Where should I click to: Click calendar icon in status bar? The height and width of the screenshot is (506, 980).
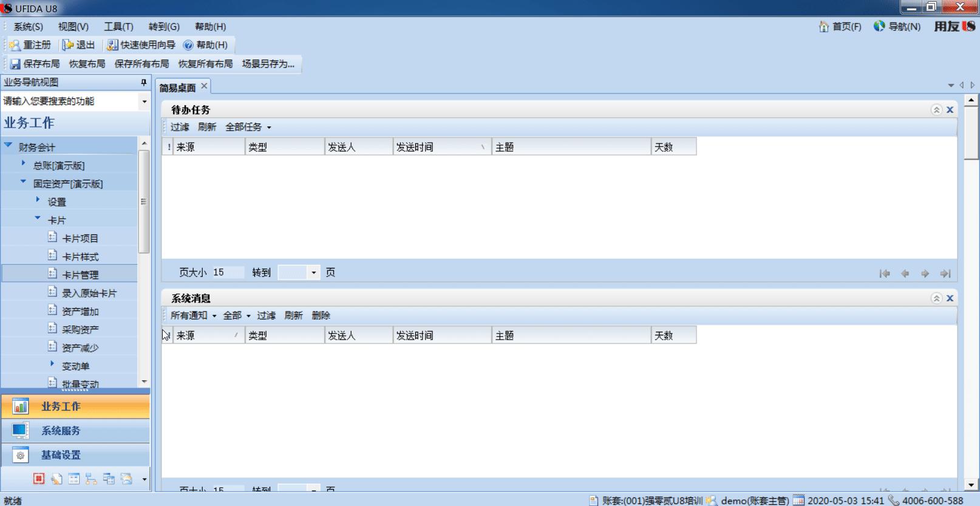pyautogui.click(x=799, y=501)
